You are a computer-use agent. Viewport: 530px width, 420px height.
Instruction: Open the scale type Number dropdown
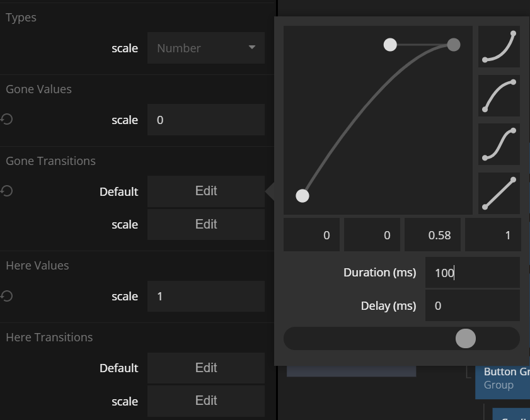tap(205, 48)
